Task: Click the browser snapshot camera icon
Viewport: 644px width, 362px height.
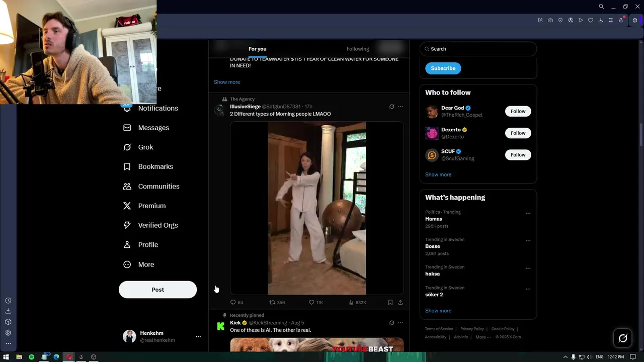Action: tap(550, 20)
